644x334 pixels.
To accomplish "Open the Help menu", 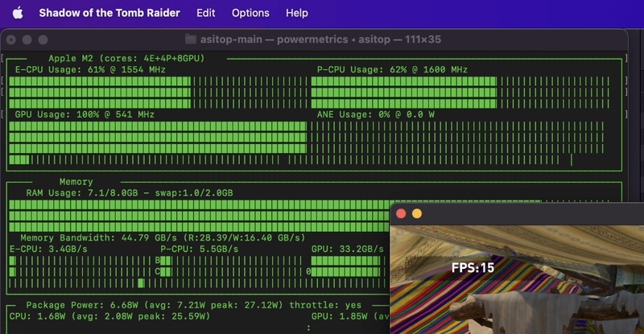I will tap(297, 13).
